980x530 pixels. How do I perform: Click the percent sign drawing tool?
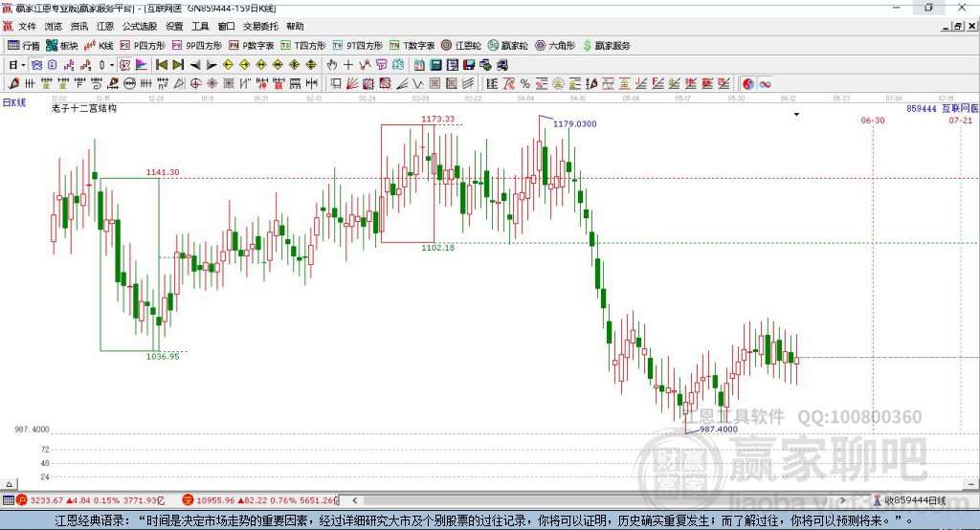pos(524,83)
